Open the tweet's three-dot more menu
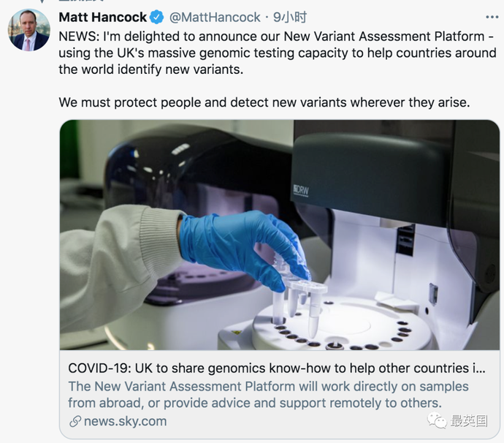 click(492, 17)
